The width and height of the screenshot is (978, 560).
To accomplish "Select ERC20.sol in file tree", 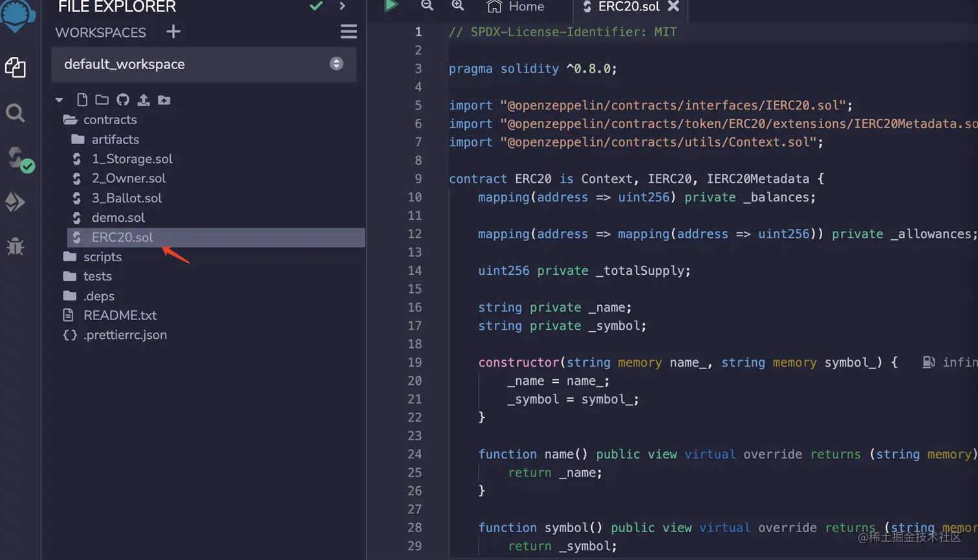I will pos(216,237).
